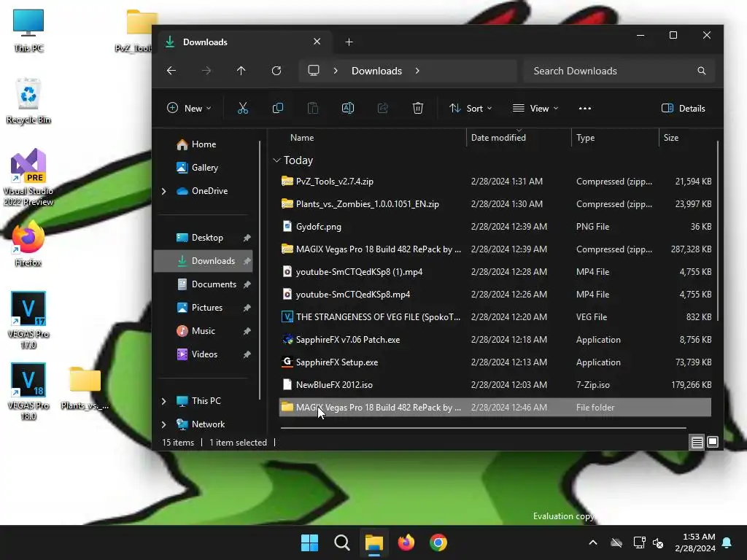747x560 pixels.
Task: Sort by Size column header
Action: (x=671, y=138)
